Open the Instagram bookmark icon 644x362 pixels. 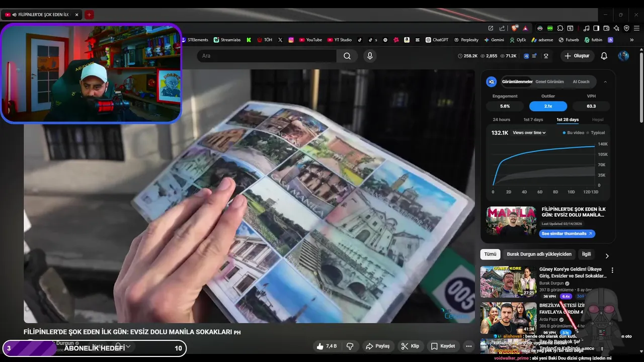click(x=291, y=40)
